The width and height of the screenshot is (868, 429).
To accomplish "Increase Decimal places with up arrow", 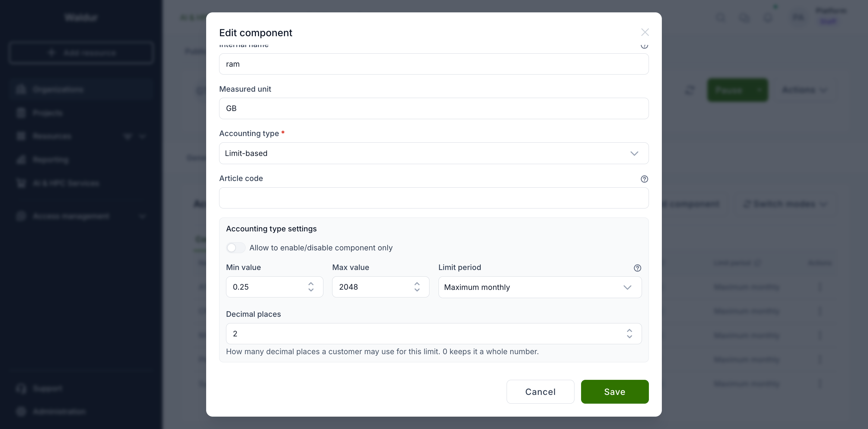I will (x=629, y=331).
